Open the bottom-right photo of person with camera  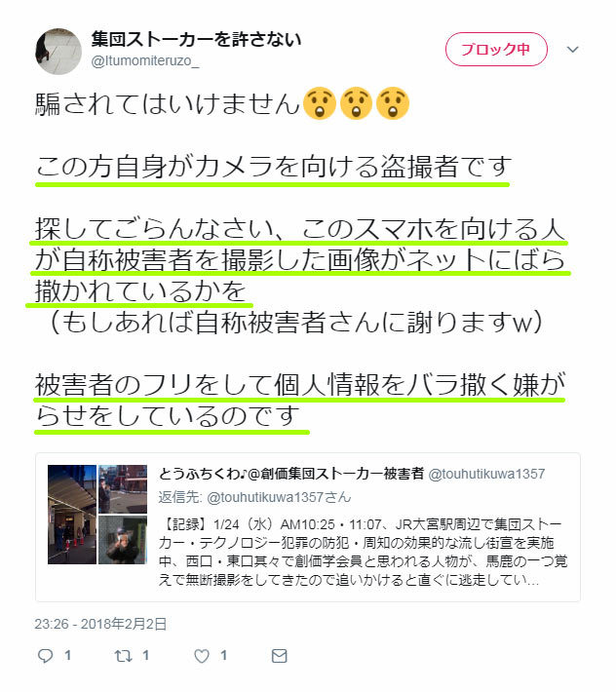(x=123, y=540)
